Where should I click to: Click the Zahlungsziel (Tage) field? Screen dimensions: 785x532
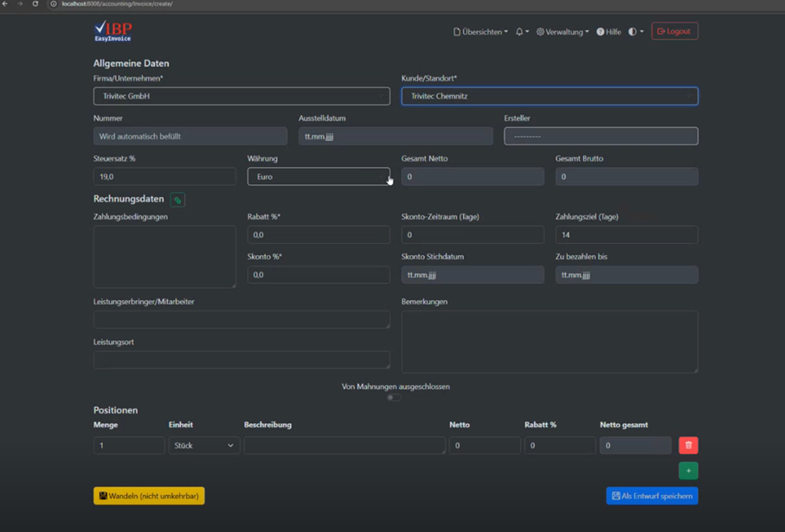click(x=626, y=234)
